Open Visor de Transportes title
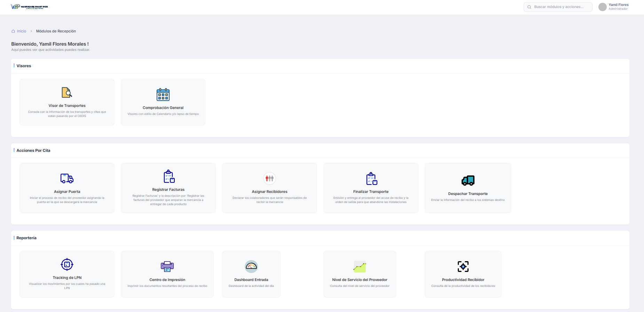 click(x=67, y=106)
